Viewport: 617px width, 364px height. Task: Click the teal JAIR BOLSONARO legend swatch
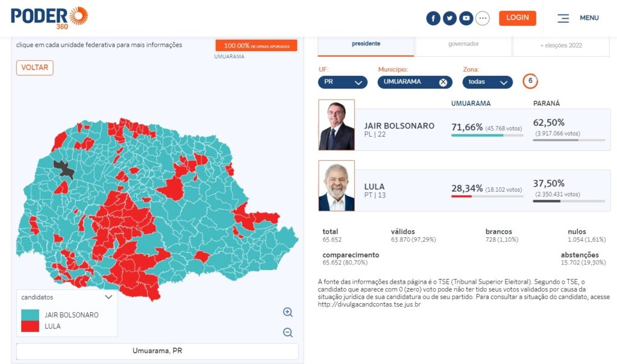pyautogui.click(x=30, y=315)
